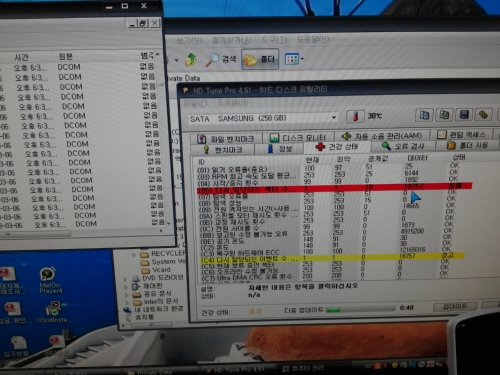The height and width of the screenshot is (375, 500).
Task: Click the XGridInsta... desktop icon
Action: 53,312
